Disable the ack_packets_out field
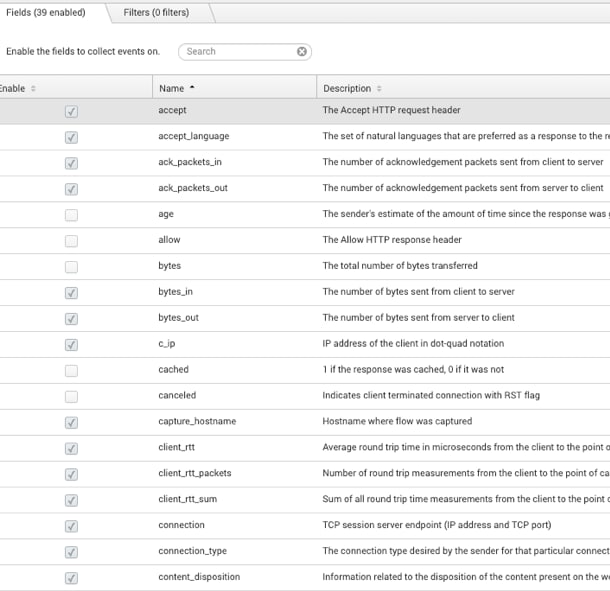The width and height of the screenshot is (610, 591). point(71,189)
